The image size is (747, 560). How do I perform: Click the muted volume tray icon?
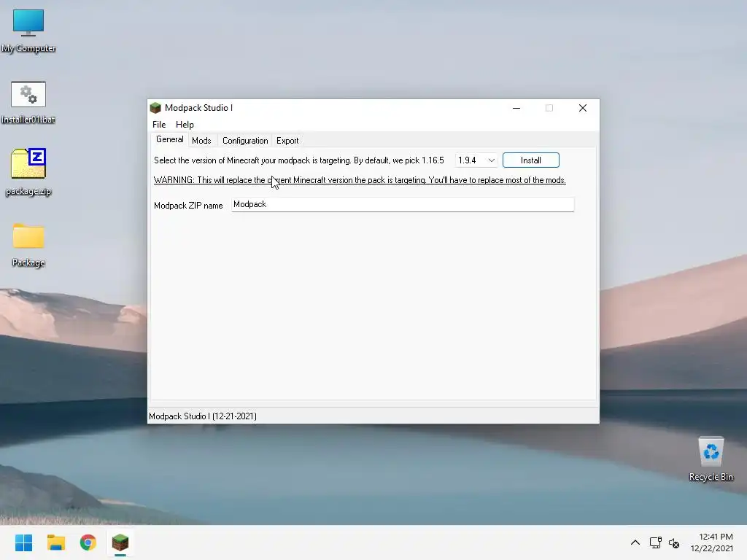(673, 542)
